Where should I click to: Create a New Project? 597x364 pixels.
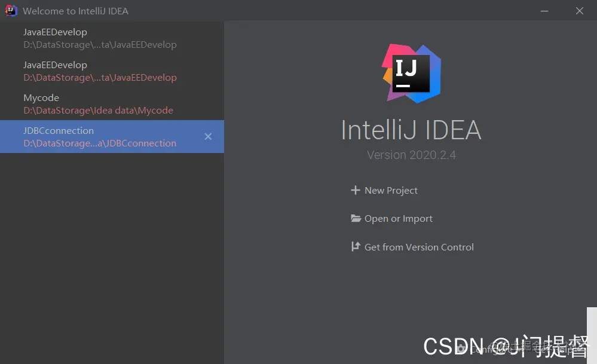click(384, 190)
